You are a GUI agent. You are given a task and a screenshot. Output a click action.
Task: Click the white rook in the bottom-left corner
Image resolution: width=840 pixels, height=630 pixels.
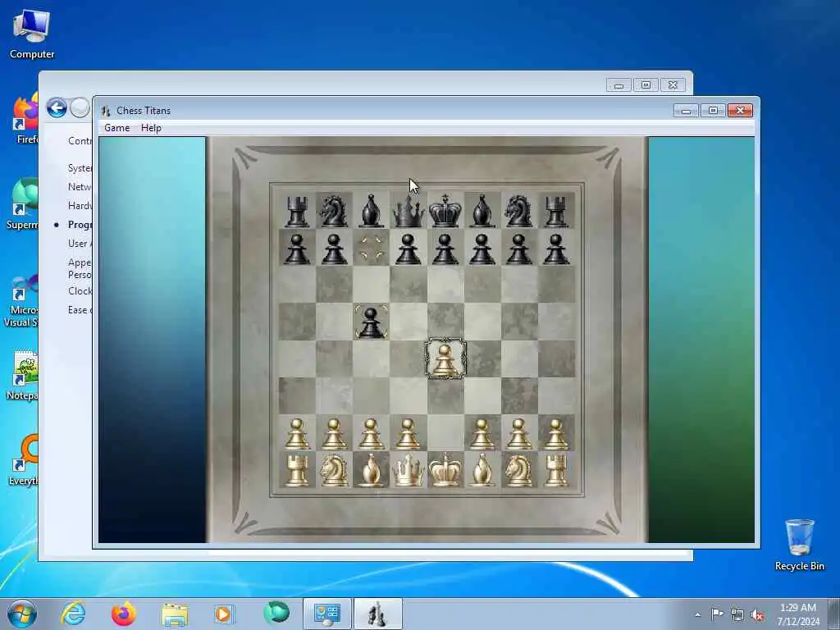[297, 470]
